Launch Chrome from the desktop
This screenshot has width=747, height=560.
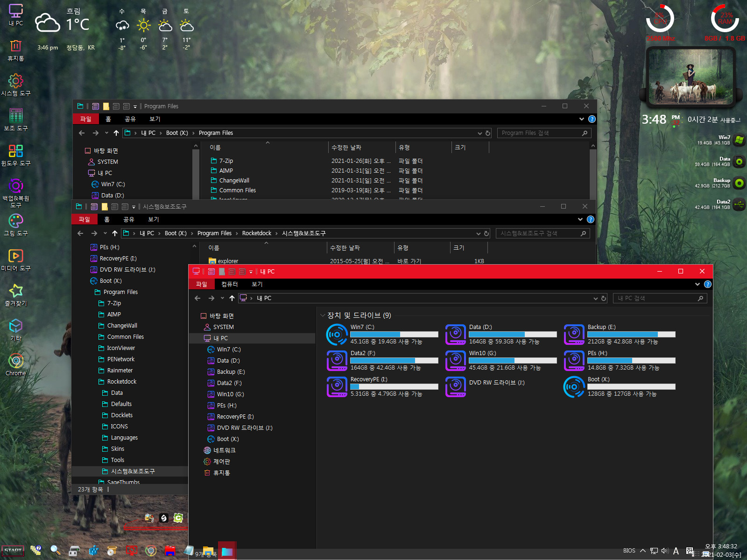[x=15, y=365]
